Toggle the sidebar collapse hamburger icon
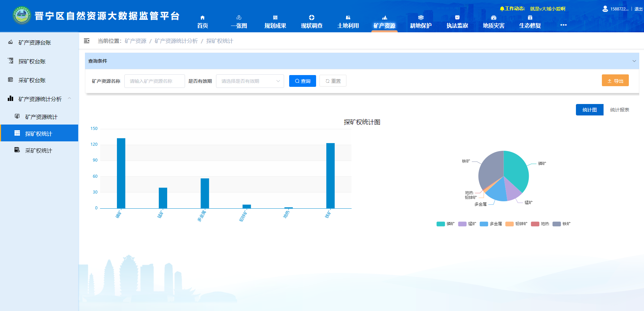This screenshot has width=644, height=311. pyautogui.click(x=87, y=41)
